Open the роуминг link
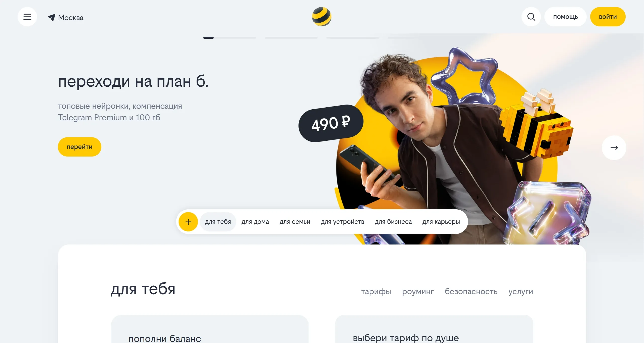644x343 pixels. pos(418,291)
